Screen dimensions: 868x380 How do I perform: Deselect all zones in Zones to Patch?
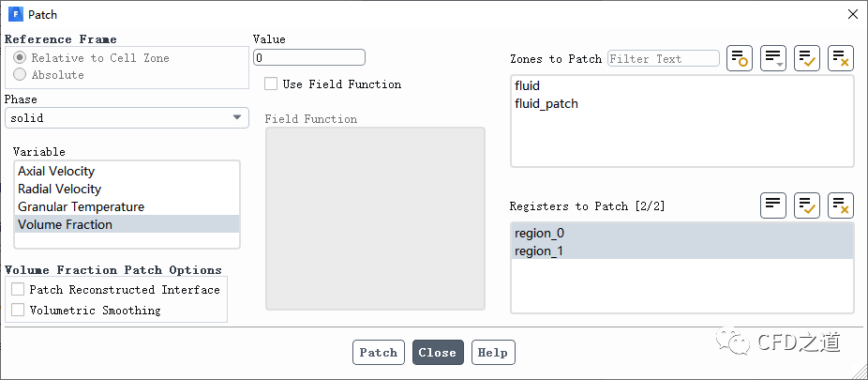click(x=841, y=58)
